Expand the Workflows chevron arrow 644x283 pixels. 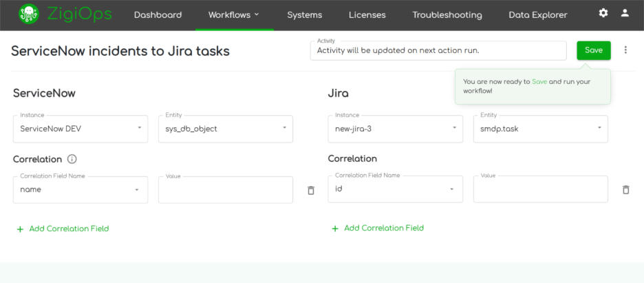(x=257, y=14)
